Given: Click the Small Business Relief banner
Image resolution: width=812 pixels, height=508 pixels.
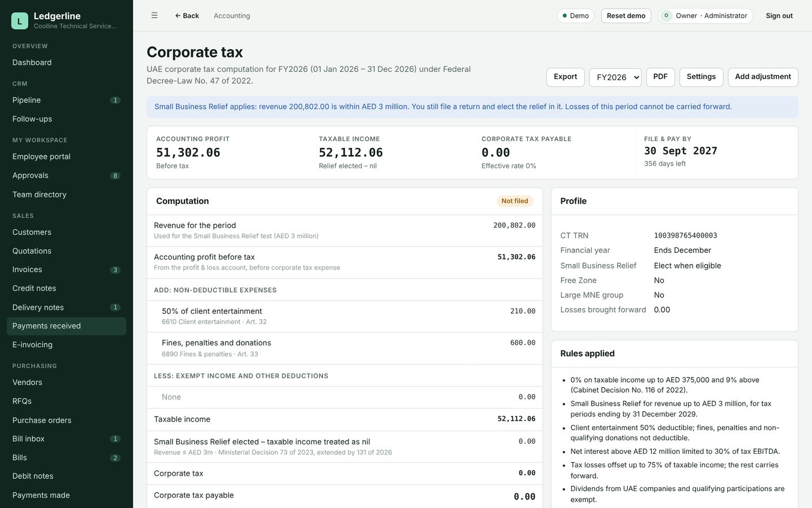Looking at the screenshot, I should (473, 107).
